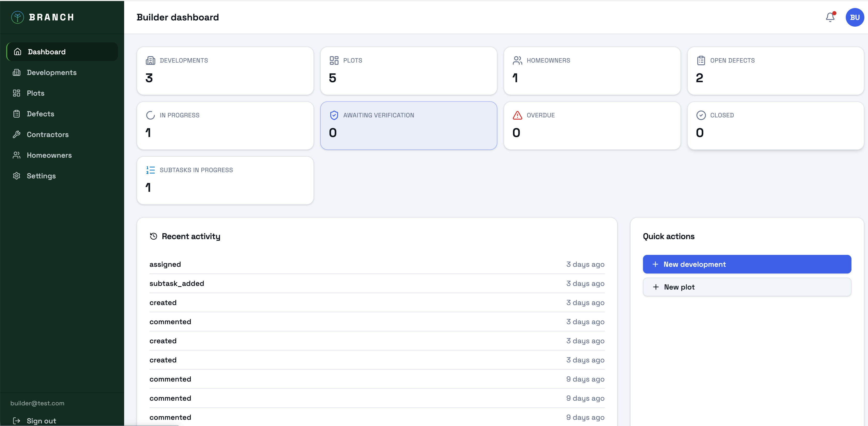
Task: Click the Developments count 3
Action: coord(149,78)
